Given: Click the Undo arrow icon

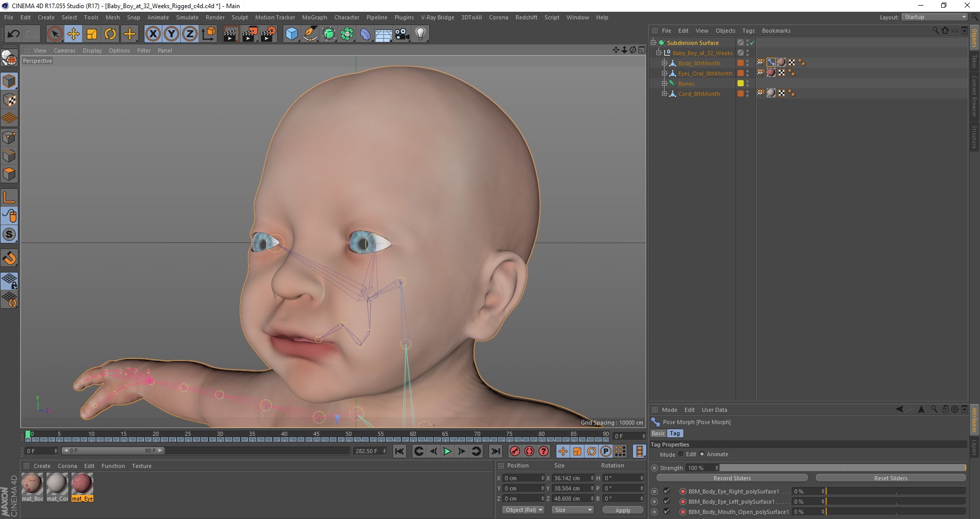Looking at the screenshot, I should tap(13, 34).
